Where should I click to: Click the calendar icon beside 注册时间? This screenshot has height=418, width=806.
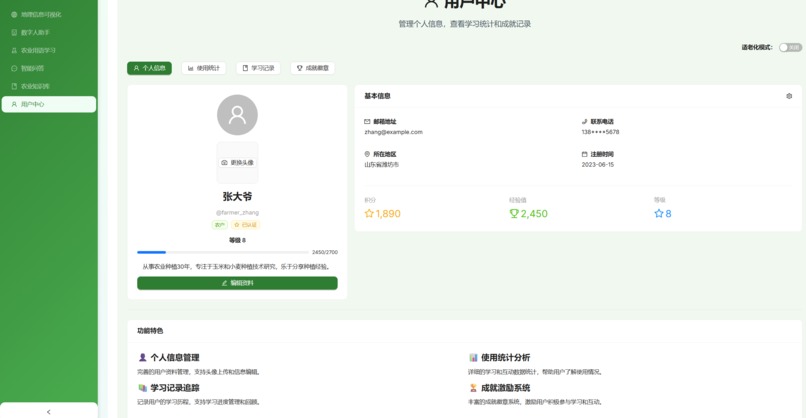tap(584, 154)
